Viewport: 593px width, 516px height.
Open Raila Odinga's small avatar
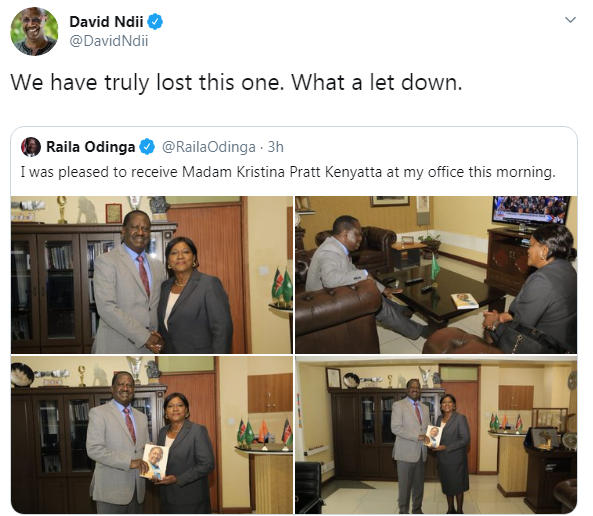(31, 147)
